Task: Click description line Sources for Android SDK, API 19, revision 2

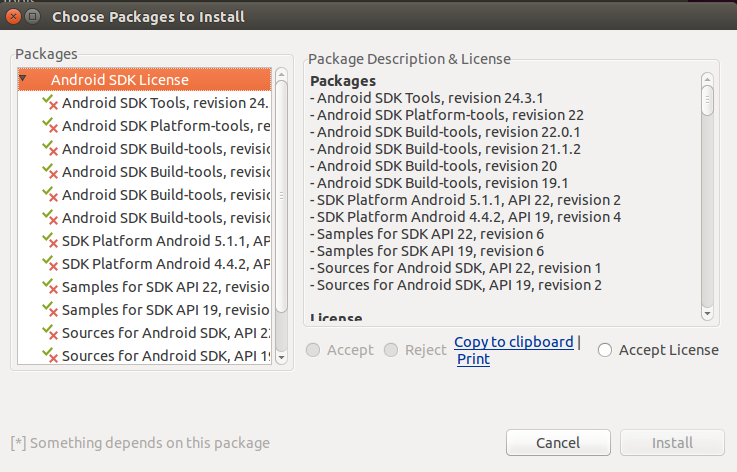Action: (x=455, y=285)
